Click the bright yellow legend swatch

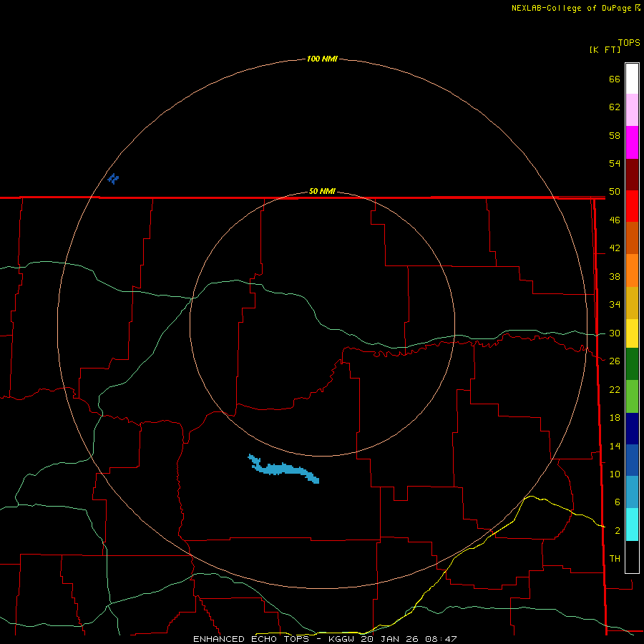[632, 333]
